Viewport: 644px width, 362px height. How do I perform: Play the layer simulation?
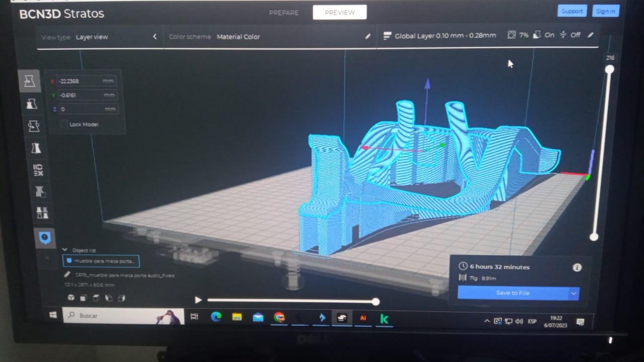pyautogui.click(x=198, y=300)
